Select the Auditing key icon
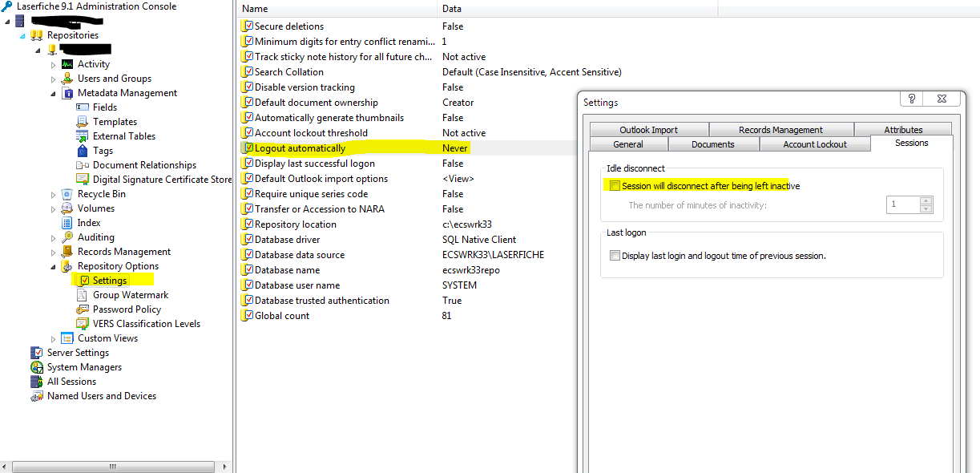 (67, 237)
